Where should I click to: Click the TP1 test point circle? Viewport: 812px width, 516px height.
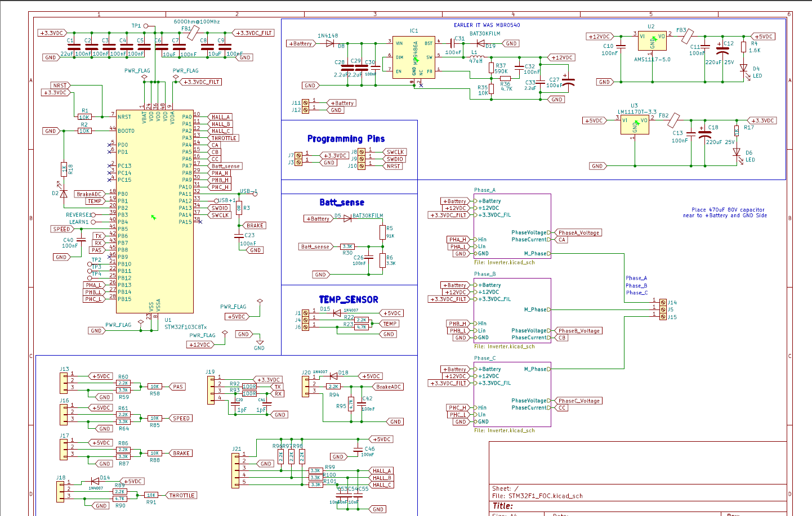(146, 26)
